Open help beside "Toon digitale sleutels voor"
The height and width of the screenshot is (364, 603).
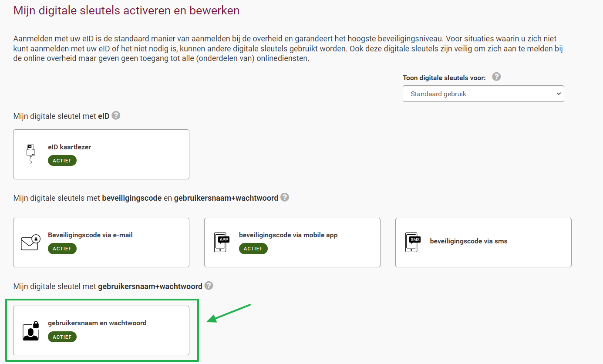coord(496,76)
